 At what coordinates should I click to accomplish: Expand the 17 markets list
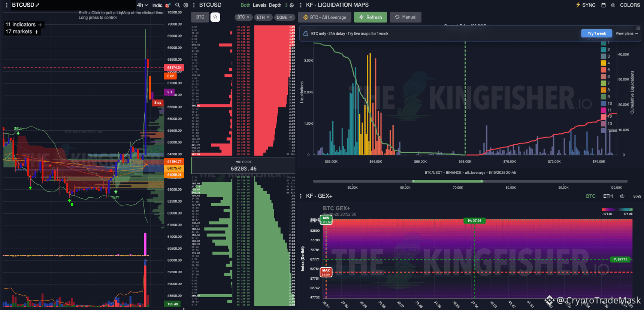(x=22, y=32)
